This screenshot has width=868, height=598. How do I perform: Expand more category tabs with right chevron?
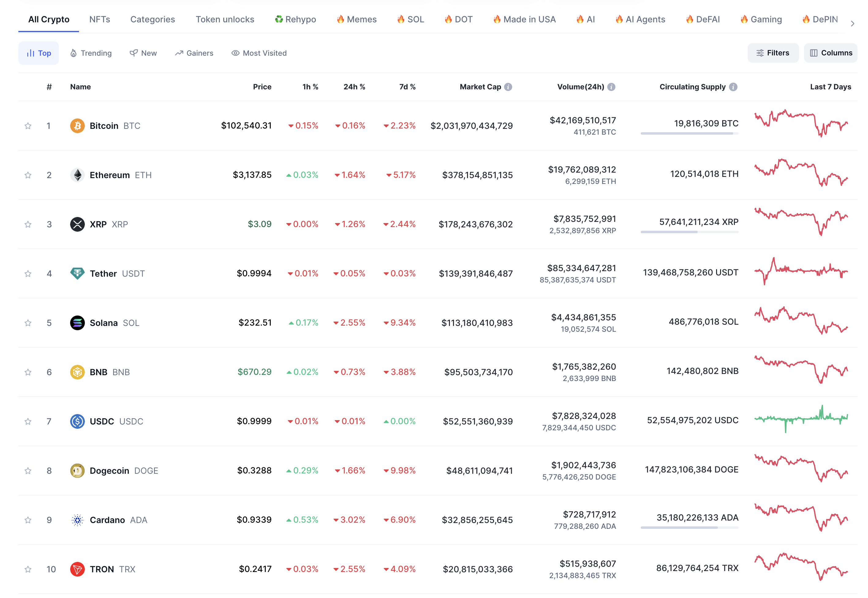coord(852,24)
